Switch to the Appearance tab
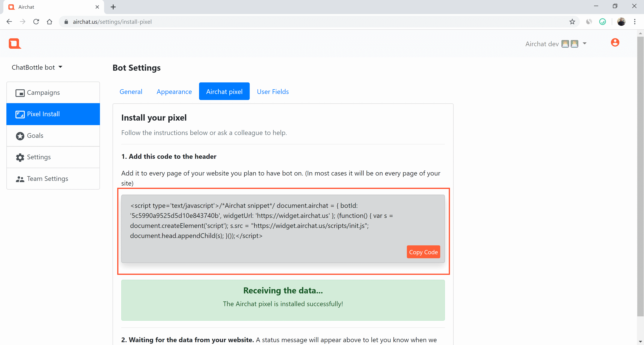This screenshot has width=644, height=345. point(174,92)
